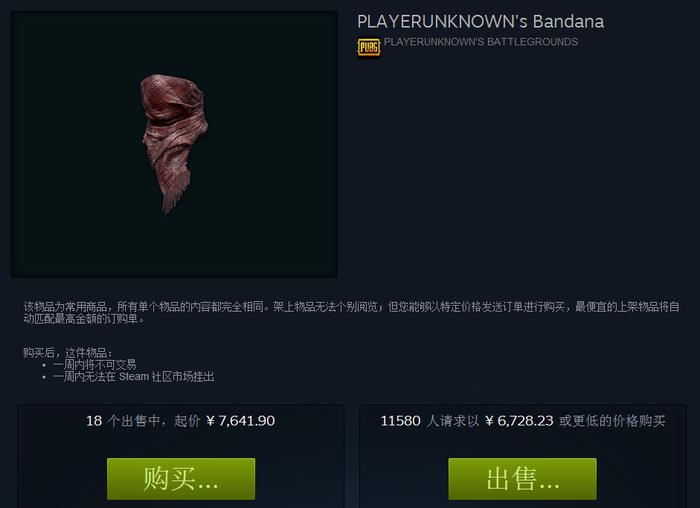Image resolution: width=700 pixels, height=508 pixels.
Task: Open the PLAYERUNKNOWN'S BATTLEGROUNDS game link
Action: pyautogui.click(x=480, y=42)
